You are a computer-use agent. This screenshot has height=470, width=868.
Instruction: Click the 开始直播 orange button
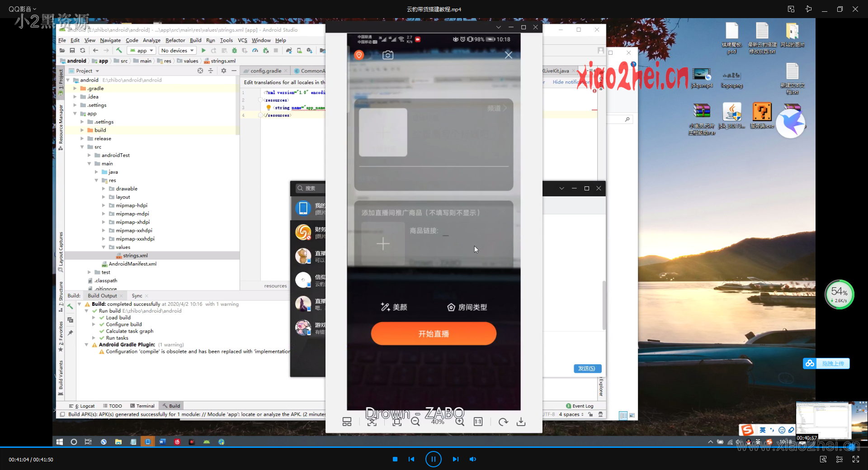(x=434, y=334)
